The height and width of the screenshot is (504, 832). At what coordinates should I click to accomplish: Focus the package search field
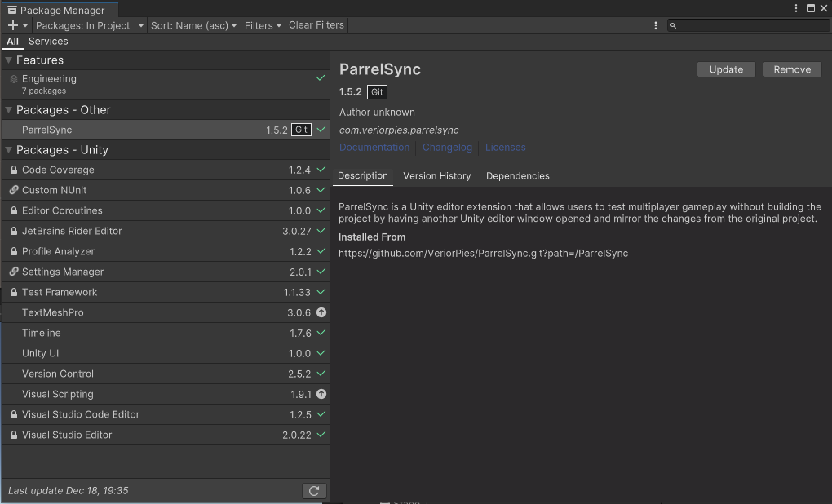(748, 25)
